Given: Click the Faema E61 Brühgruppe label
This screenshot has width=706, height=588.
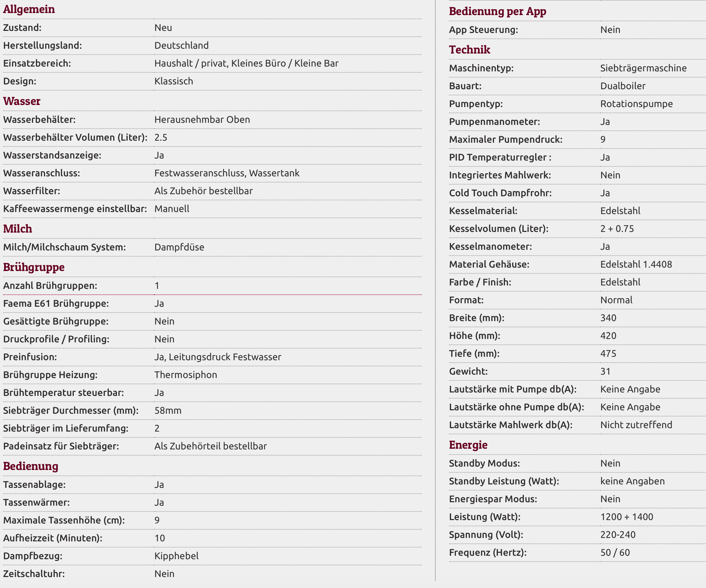Looking at the screenshot, I should pos(56,304).
